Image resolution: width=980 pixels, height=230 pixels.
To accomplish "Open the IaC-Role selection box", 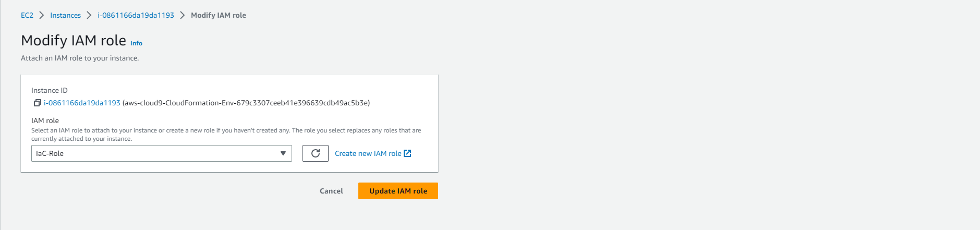I will point(156,153).
